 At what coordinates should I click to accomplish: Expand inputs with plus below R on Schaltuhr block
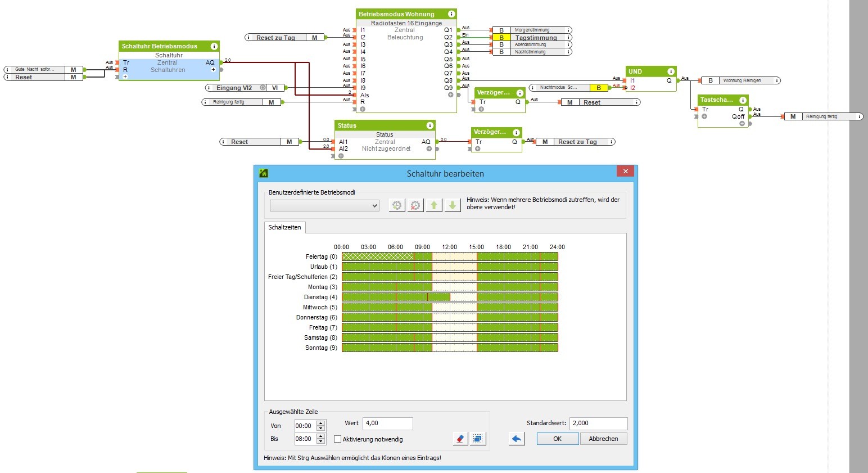tap(125, 76)
